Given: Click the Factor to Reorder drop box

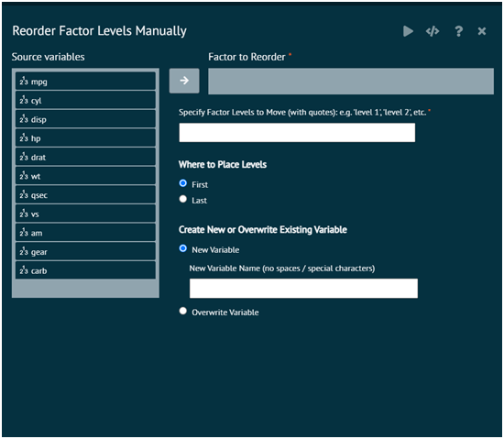Looking at the screenshot, I should (351, 81).
